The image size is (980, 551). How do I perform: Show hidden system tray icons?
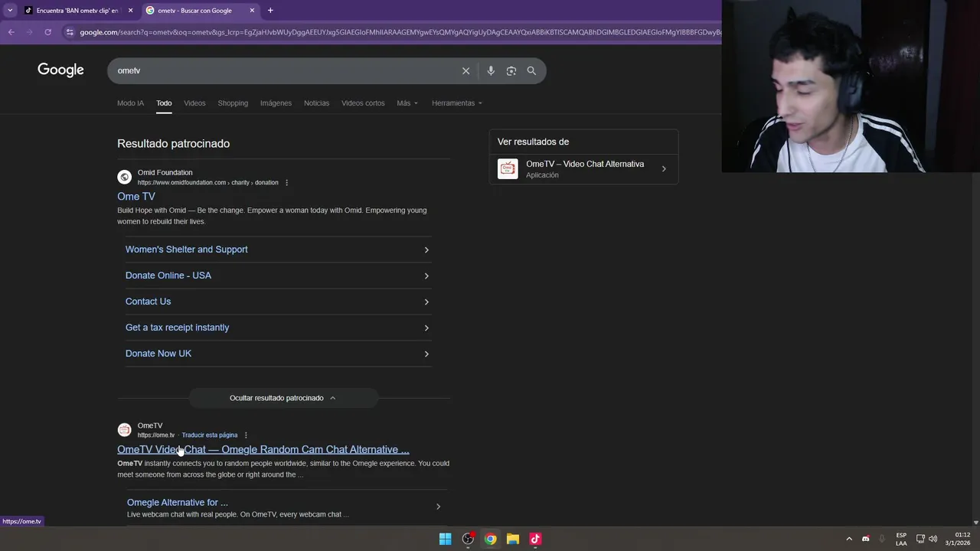click(x=849, y=539)
